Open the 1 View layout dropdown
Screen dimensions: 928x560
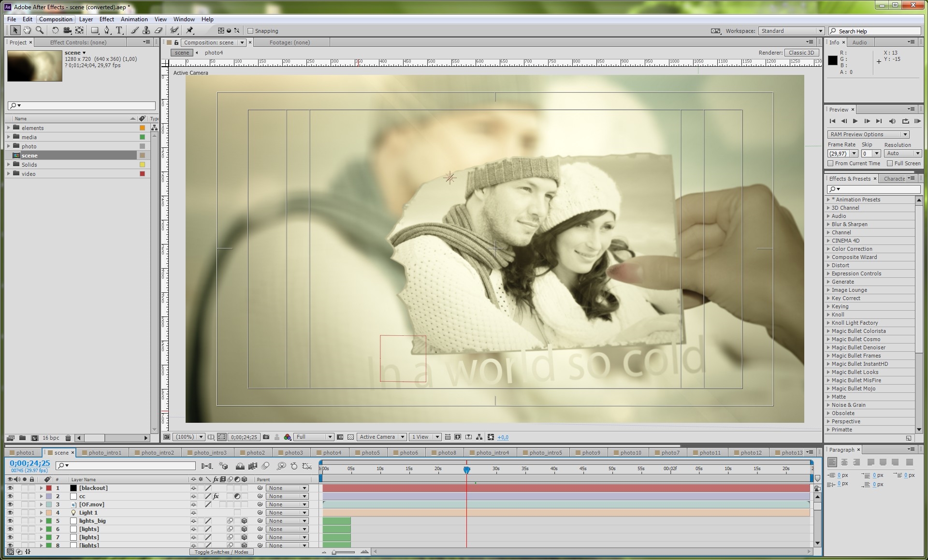coord(425,437)
